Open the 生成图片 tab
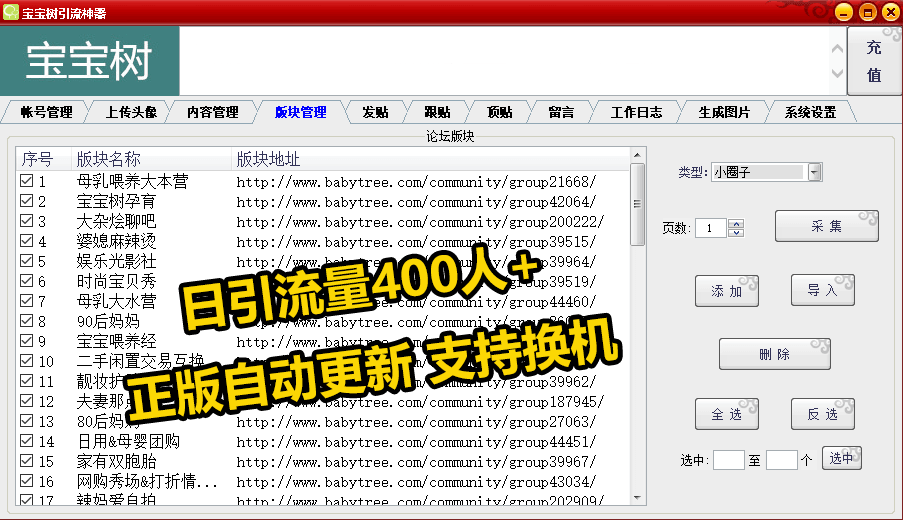The height and width of the screenshot is (520, 903). click(724, 112)
